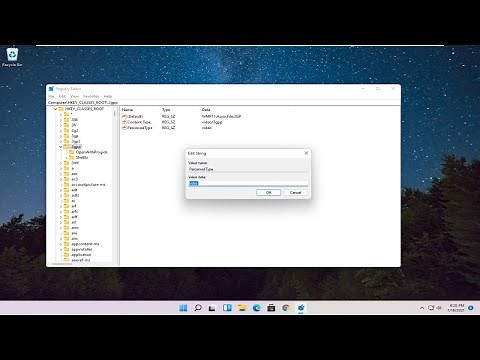Open the notification badge in system tray
The width and height of the screenshot is (480, 360).
click(471, 308)
